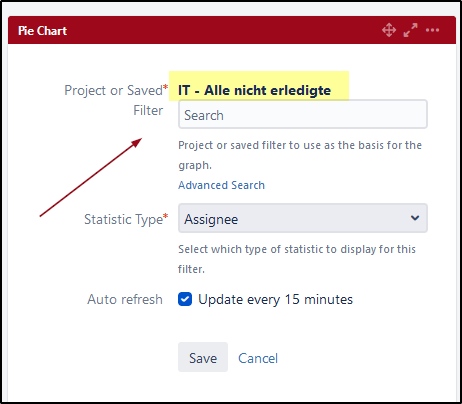Viewport: 462px width, 404px height.
Task: Click the 'Select which type of statistic' description
Action: coord(297,259)
